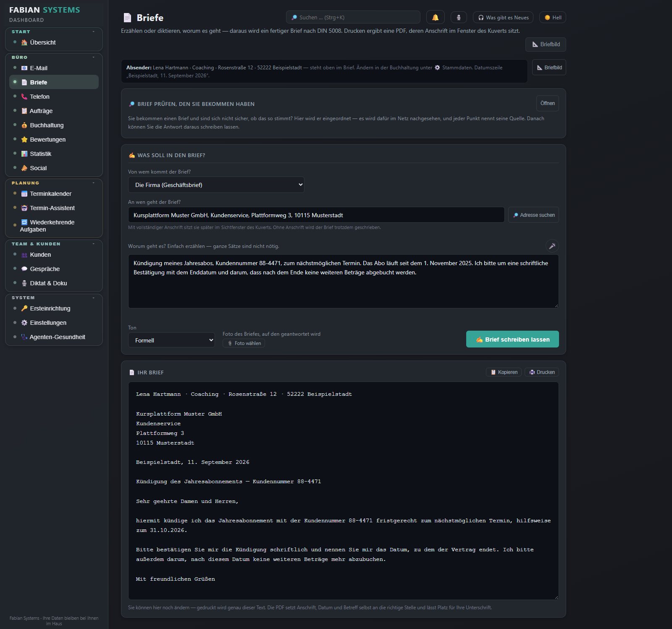This screenshot has width=672, height=629.
Task: Click the calendar icon for Terminkalender
Action: (24, 194)
